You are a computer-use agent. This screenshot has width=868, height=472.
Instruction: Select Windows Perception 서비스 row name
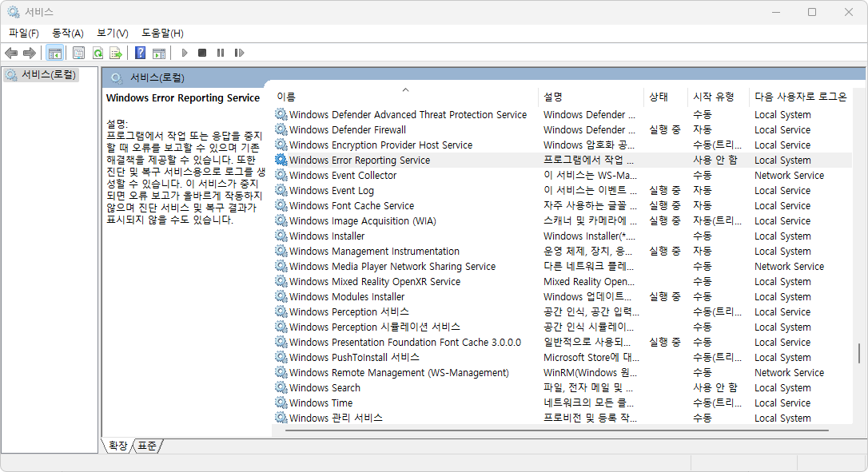click(x=349, y=312)
